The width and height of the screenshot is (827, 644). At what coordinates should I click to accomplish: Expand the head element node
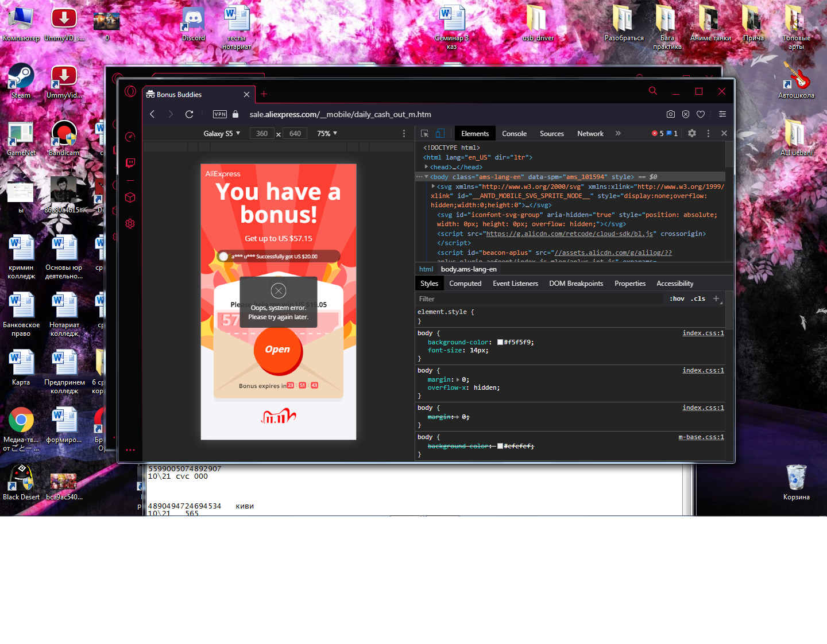pos(426,167)
